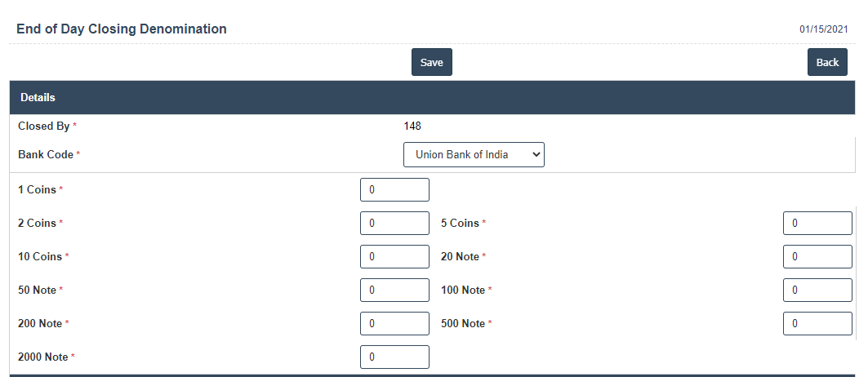Click the Save button
Screen dimensions: 868x377
pyautogui.click(x=431, y=62)
